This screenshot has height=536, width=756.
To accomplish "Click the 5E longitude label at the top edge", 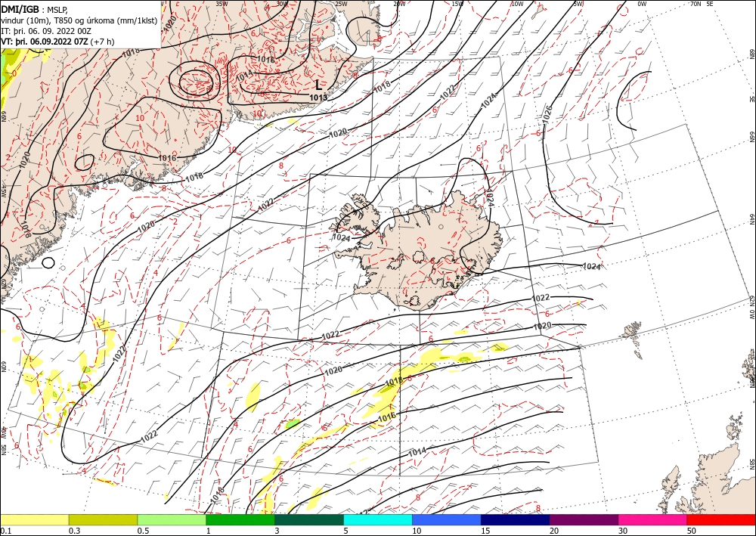I will [x=709, y=4].
